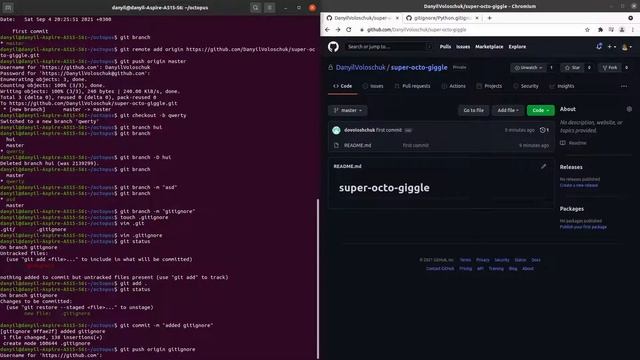This screenshot has width=640, height=360.
Task: Open the green Code dropdown
Action: [540, 110]
